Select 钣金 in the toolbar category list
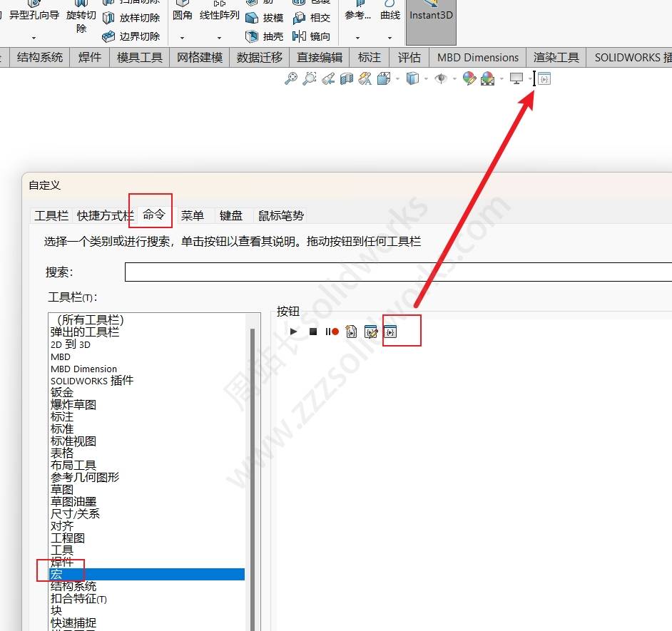The image size is (672, 631). pos(62,392)
